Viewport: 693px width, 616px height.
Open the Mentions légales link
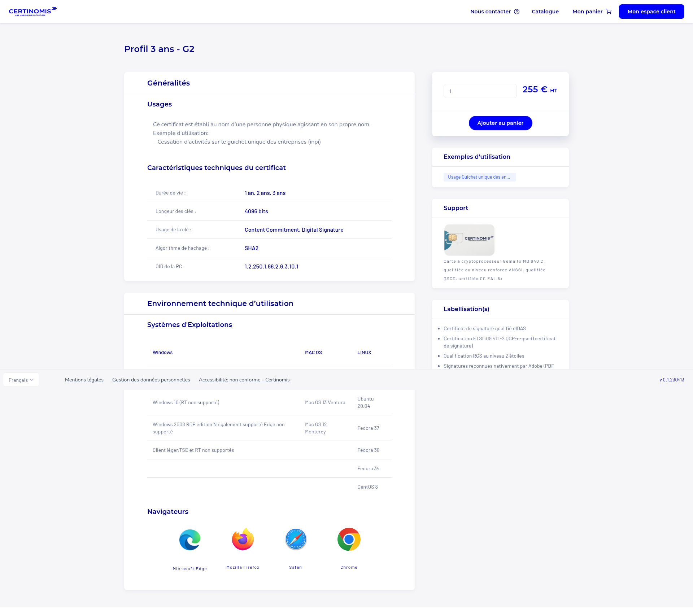click(84, 380)
